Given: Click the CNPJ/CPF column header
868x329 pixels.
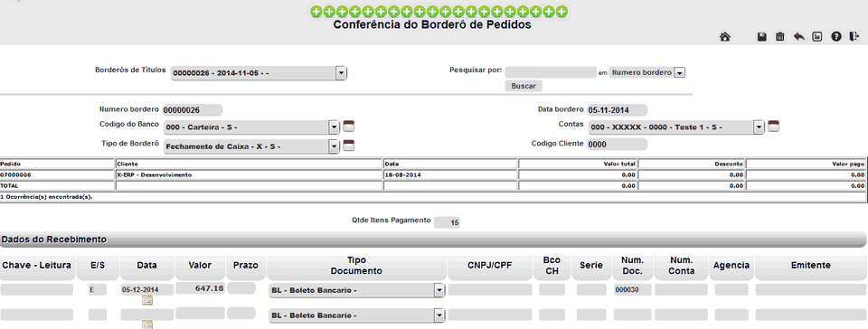Looking at the screenshot, I should [490, 266].
